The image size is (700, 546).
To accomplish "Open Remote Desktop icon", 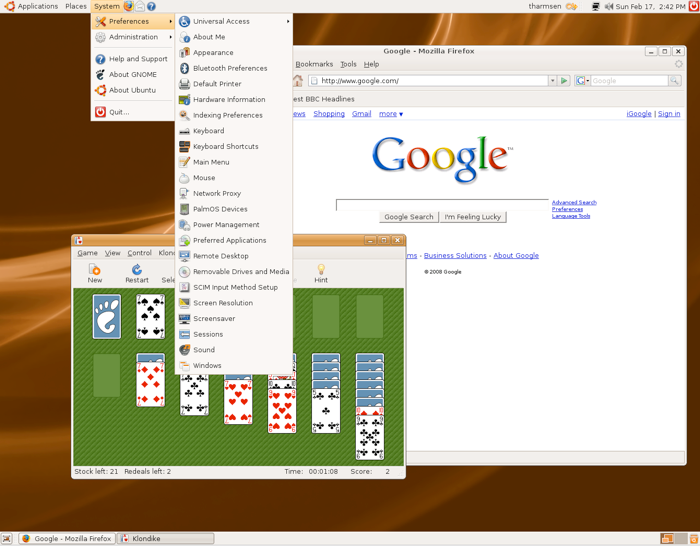I will point(184,256).
